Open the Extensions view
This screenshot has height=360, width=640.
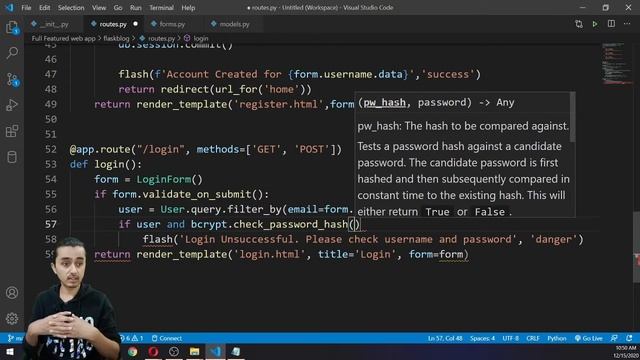[x=12, y=131]
